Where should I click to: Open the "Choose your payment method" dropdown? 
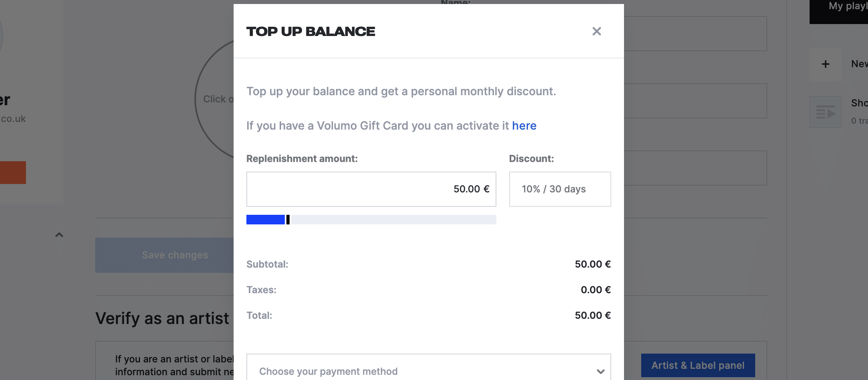[428, 371]
